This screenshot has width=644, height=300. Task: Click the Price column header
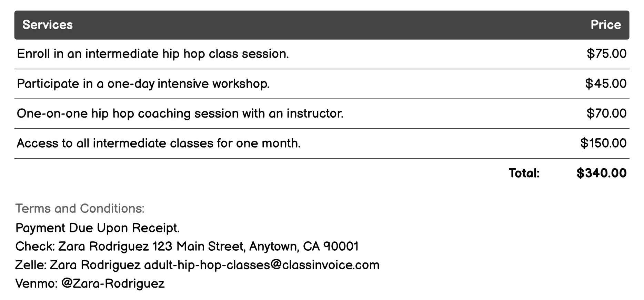tap(605, 25)
